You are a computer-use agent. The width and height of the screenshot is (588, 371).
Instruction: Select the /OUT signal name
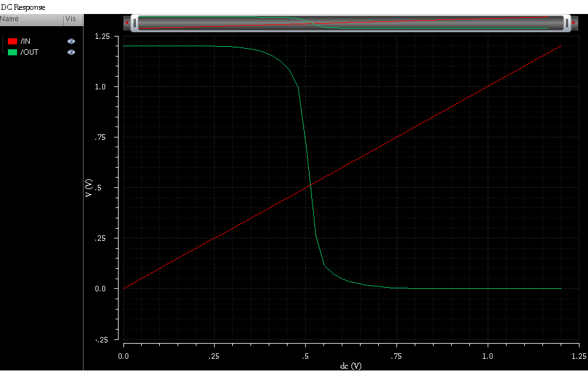point(29,52)
